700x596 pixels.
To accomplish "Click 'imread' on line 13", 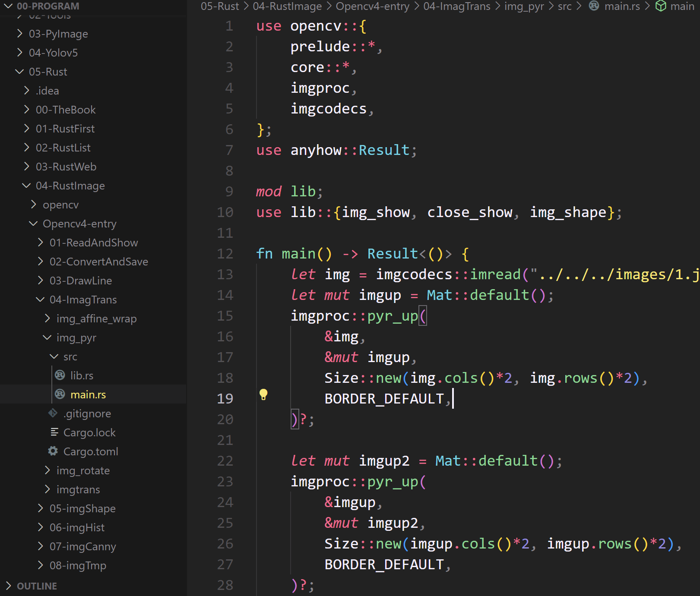I will click(x=495, y=274).
